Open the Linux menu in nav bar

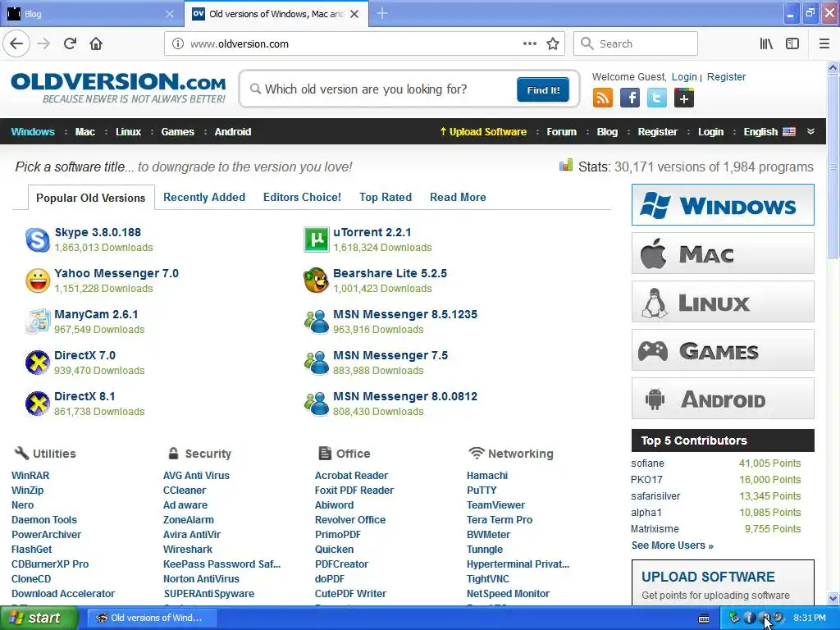(128, 132)
